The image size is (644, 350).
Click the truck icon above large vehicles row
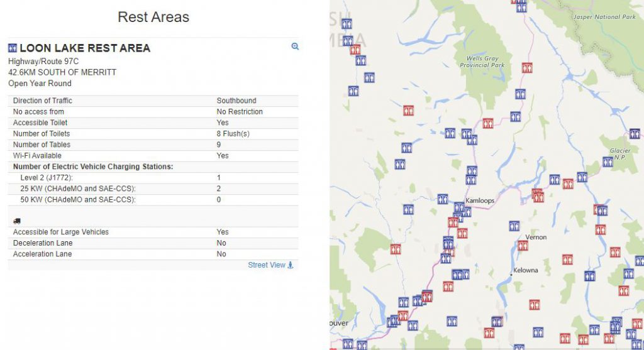17,221
